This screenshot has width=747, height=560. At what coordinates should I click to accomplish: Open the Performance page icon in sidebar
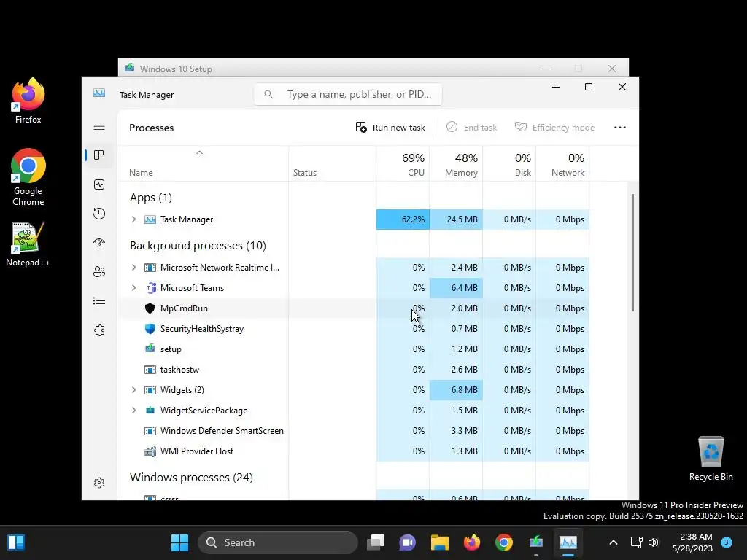point(99,184)
